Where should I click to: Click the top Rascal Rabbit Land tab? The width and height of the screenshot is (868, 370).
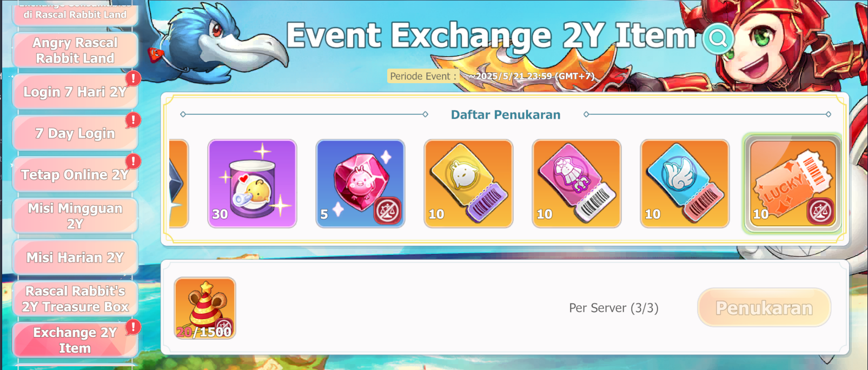pyautogui.click(x=75, y=13)
